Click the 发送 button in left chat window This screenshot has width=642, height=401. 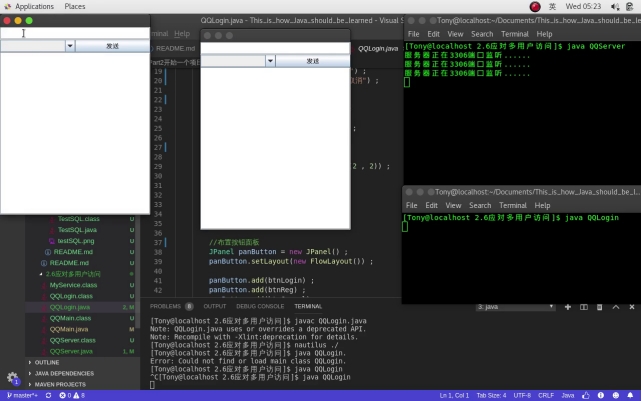click(x=112, y=46)
